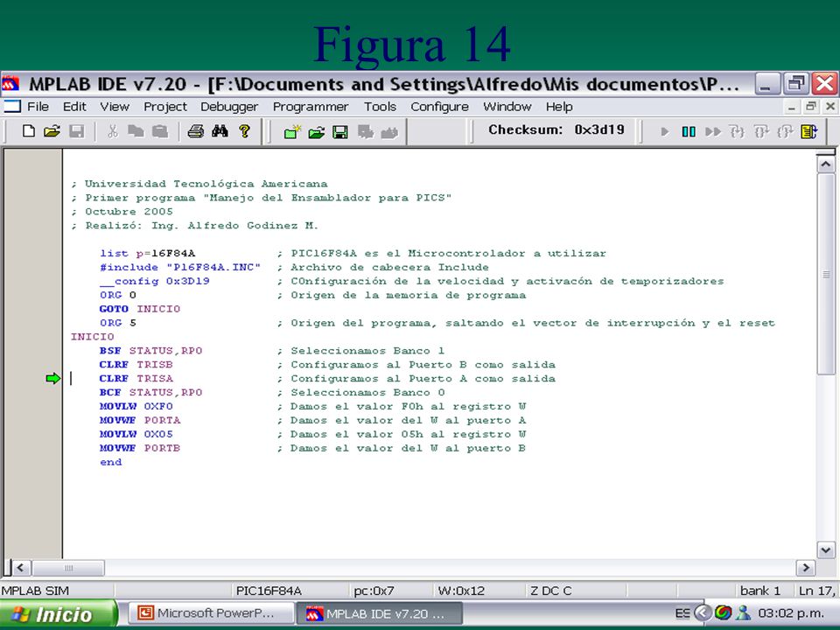Viewport: 840px width, 630px height.
Task: Open the Inicio start button
Action: [59, 614]
